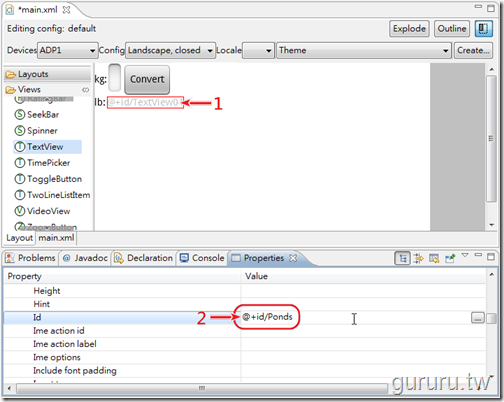Open the Devices ADP1 dropdown

68,50
